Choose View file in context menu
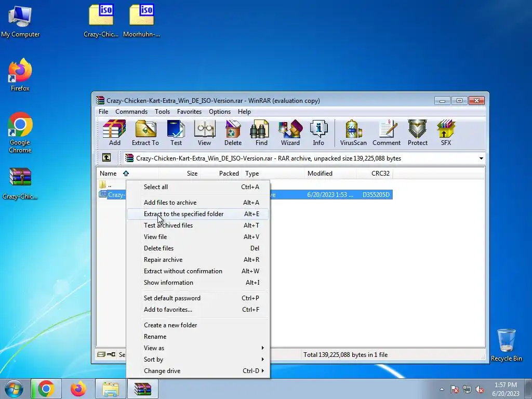The width and height of the screenshot is (532, 399). (198, 237)
